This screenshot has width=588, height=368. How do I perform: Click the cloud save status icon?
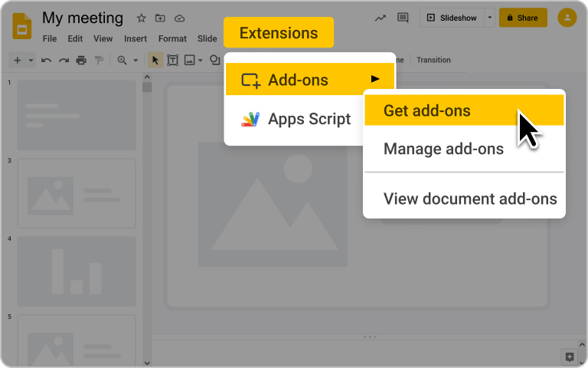(x=179, y=18)
